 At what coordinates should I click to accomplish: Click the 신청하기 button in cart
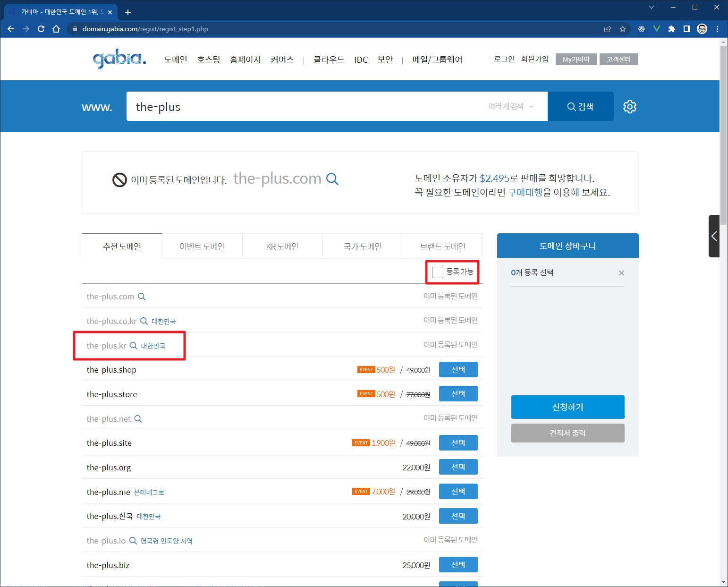pyautogui.click(x=567, y=407)
